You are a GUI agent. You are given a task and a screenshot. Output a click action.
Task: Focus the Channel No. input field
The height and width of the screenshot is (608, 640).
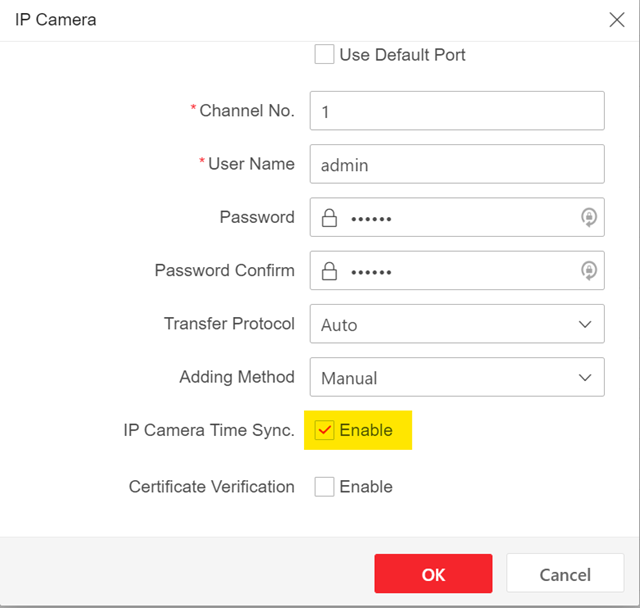(456, 111)
